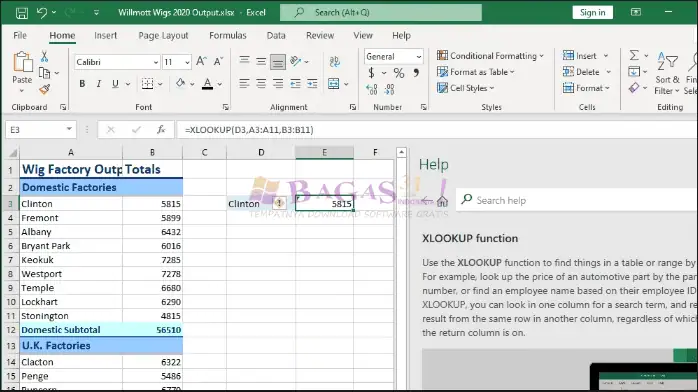Click Increase Indent icon

click(312, 84)
